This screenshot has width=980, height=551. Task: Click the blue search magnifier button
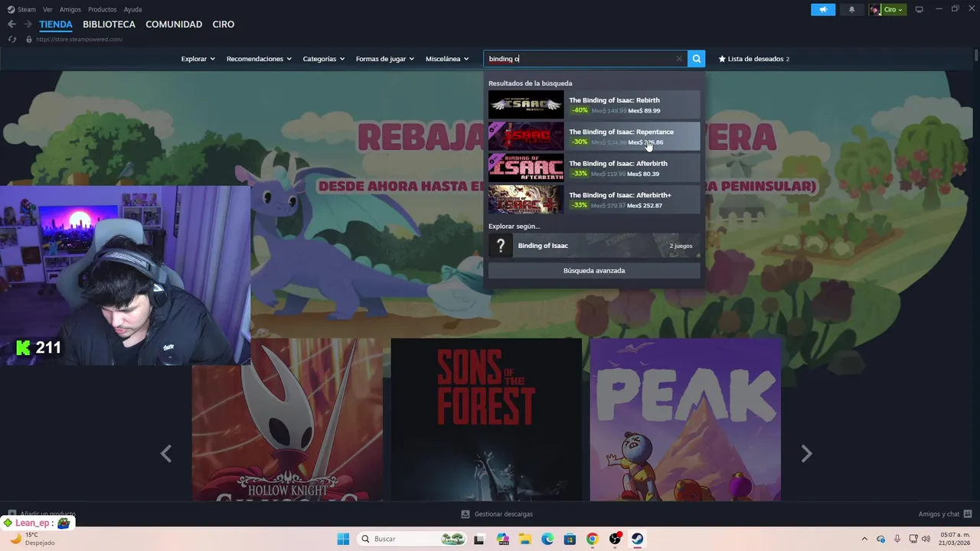point(696,58)
